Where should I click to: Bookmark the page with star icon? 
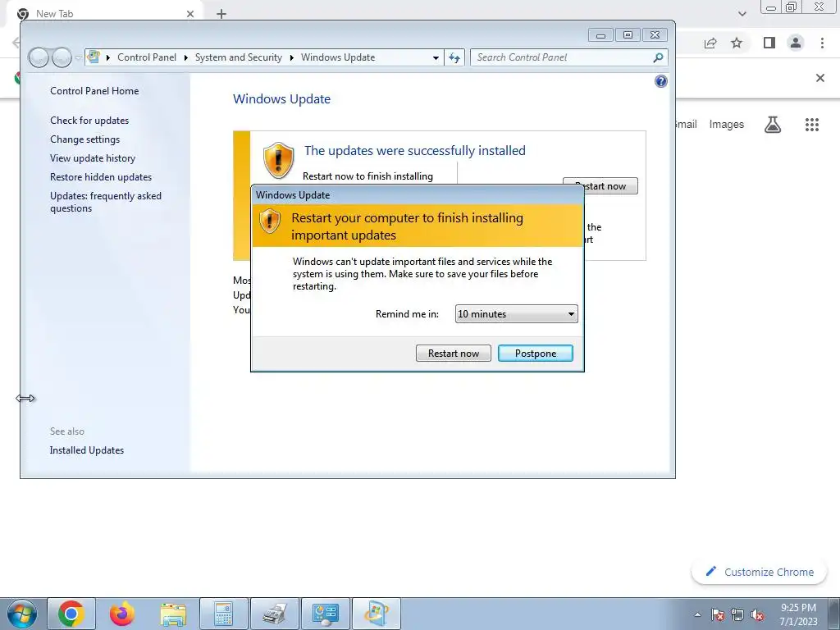click(x=737, y=43)
